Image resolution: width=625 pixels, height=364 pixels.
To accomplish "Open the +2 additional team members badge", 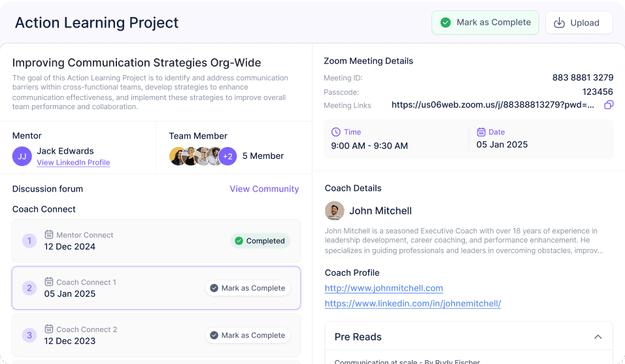I will click(228, 156).
